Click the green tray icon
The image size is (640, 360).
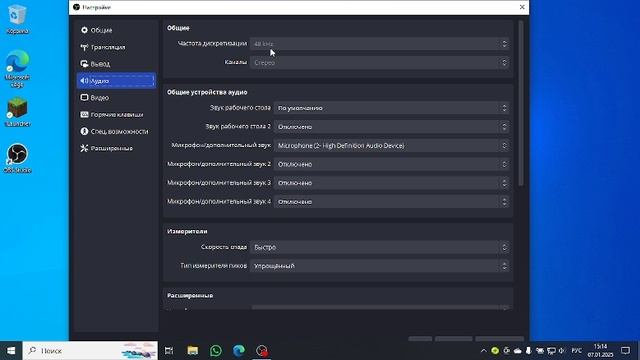tap(495, 351)
